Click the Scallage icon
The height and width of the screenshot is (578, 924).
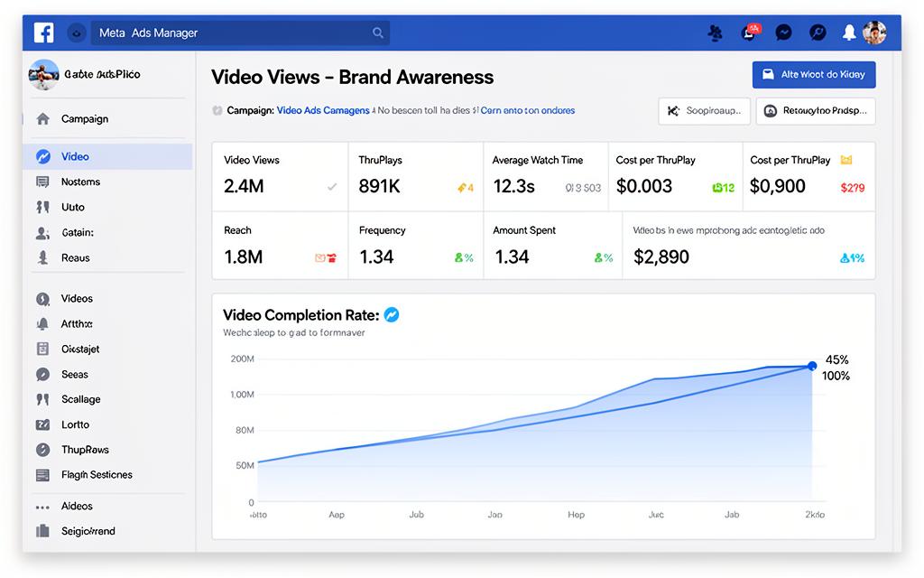coord(42,399)
